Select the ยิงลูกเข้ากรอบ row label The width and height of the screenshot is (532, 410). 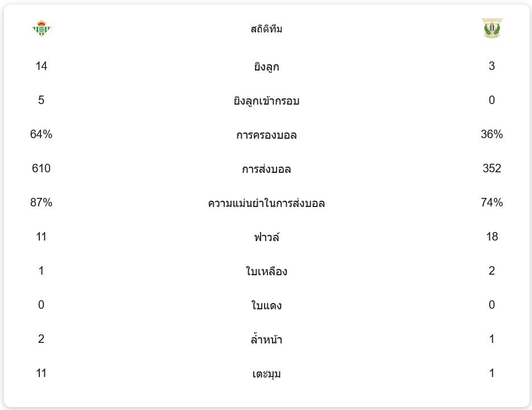coord(266,101)
